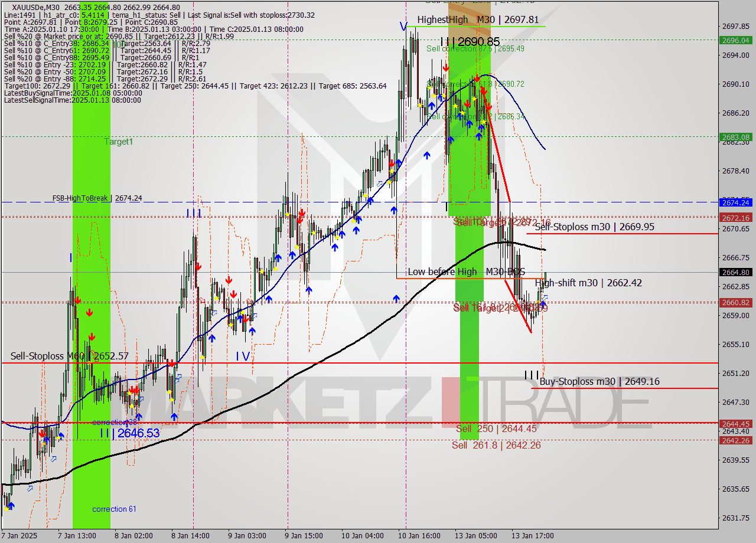Click the Low before High M30-BOS label
This screenshot has height=543, width=756.
pyautogui.click(x=466, y=271)
